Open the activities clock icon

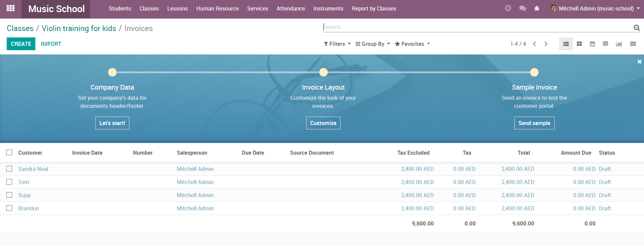tap(508, 8)
